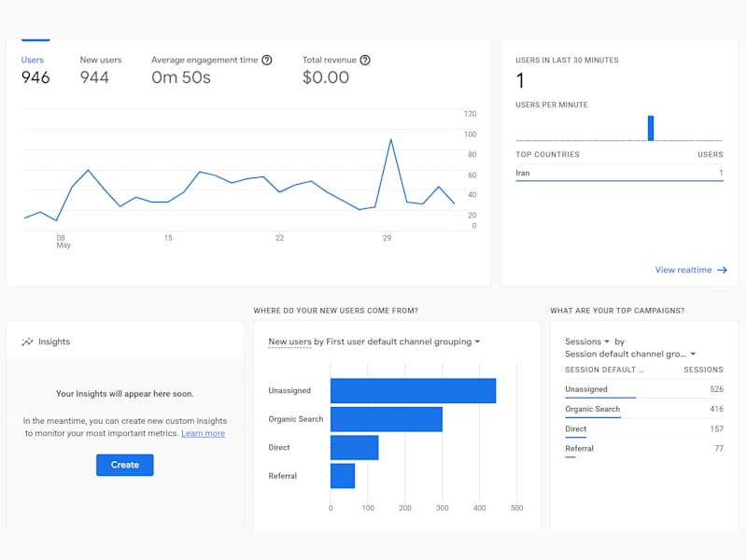Click the 944 new users value

94,77
